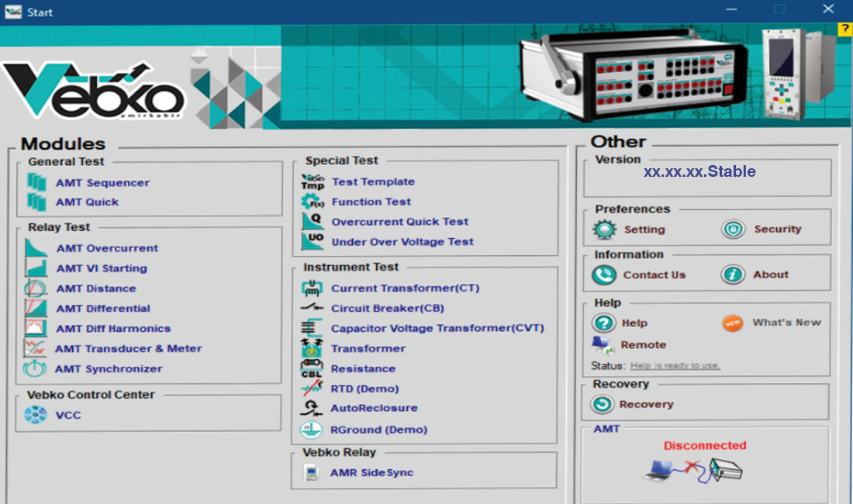The height and width of the screenshot is (504, 853).
Task: Click the Help question mark icon
Action: 603,323
